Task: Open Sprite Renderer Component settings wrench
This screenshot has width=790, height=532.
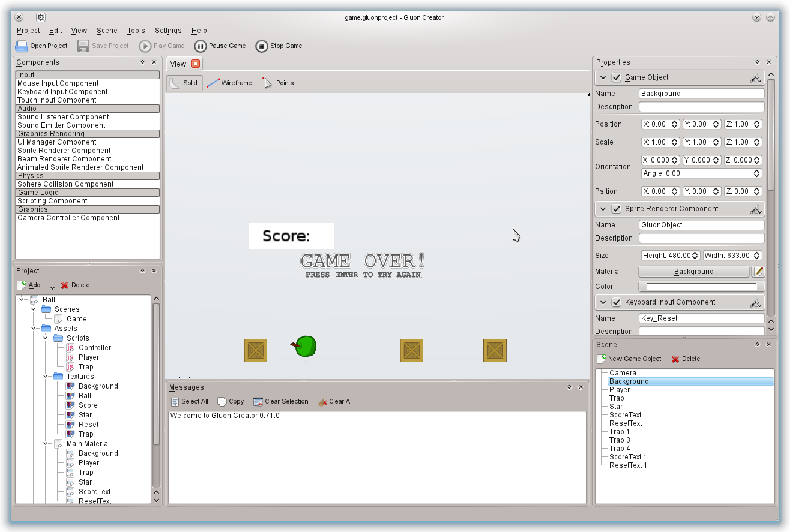Action: pyautogui.click(x=756, y=209)
